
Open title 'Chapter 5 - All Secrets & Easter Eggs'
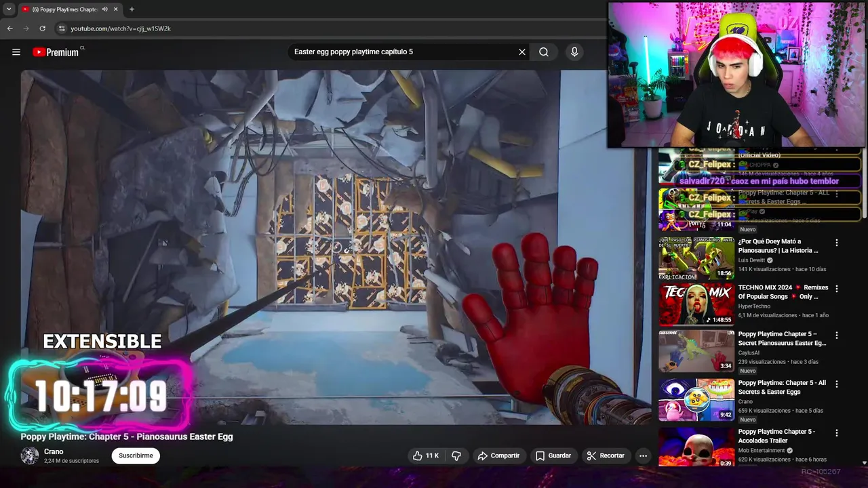point(782,388)
